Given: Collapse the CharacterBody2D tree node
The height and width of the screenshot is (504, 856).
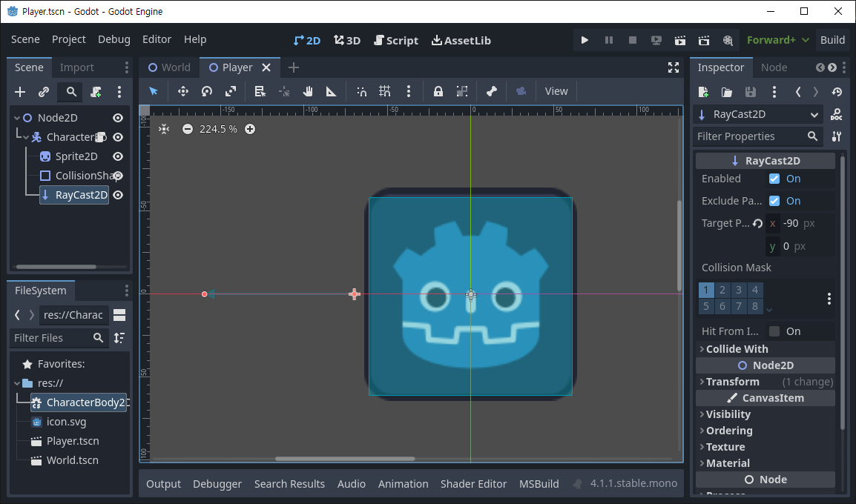Looking at the screenshot, I should [26, 137].
